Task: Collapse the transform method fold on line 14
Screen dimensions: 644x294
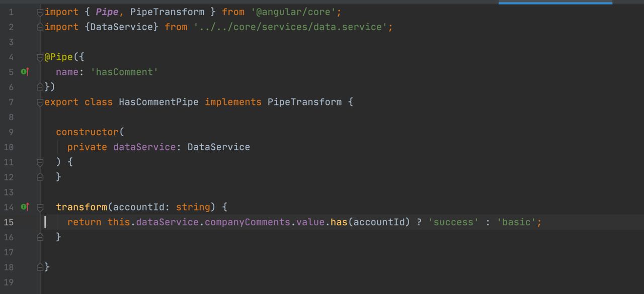Action: pyautogui.click(x=40, y=207)
